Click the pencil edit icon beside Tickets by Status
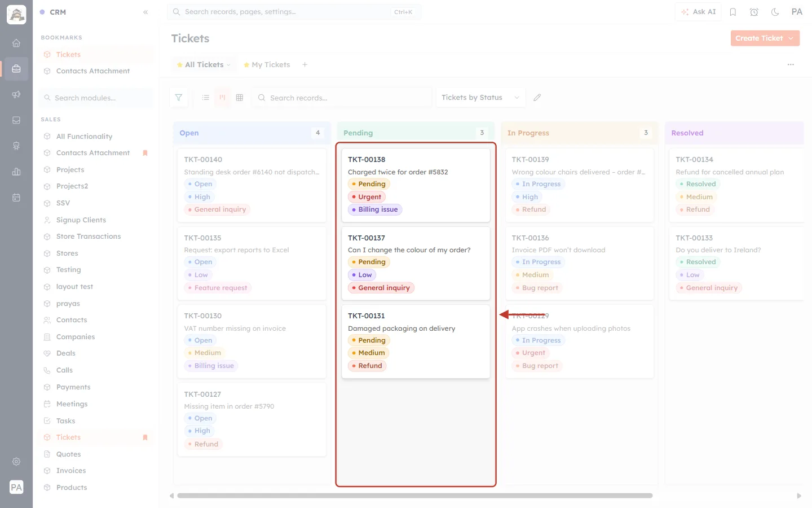812x508 pixels. point(537,98)
